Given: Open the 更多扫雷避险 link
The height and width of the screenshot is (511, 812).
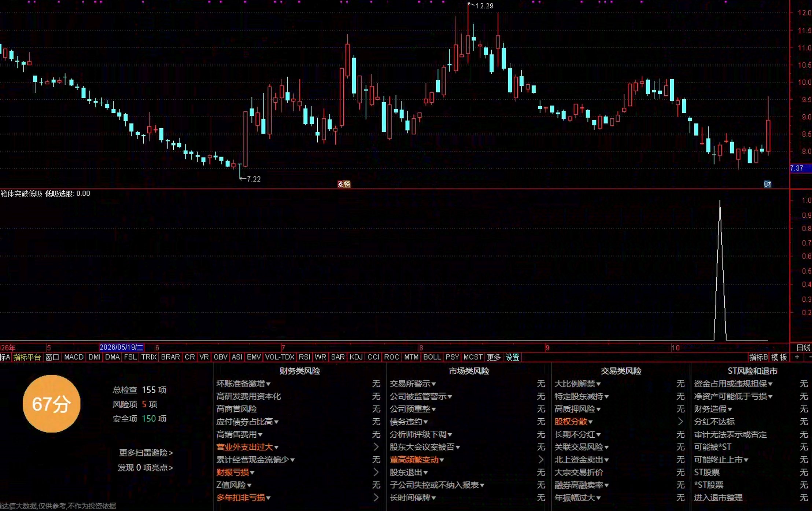Looking at the screenshot, I should click(x=146, y=453).
